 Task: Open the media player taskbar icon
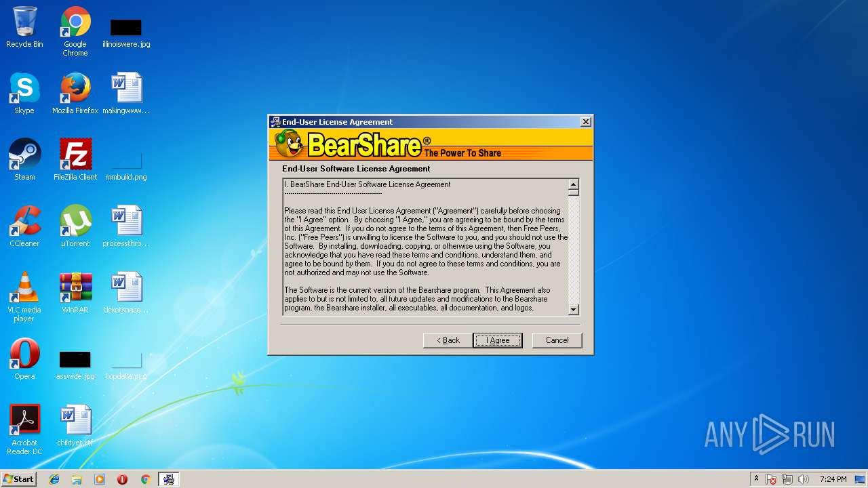click(x=100, y=479)
